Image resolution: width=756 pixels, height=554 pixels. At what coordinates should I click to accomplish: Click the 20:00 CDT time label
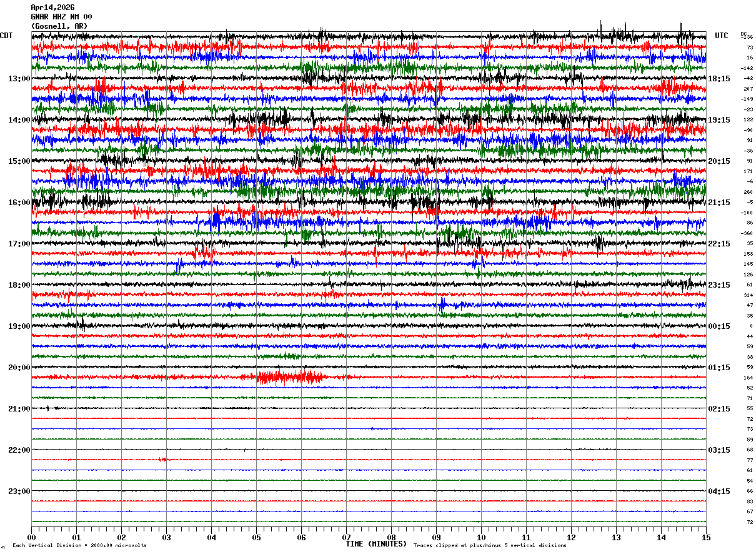tap(19, 368)
